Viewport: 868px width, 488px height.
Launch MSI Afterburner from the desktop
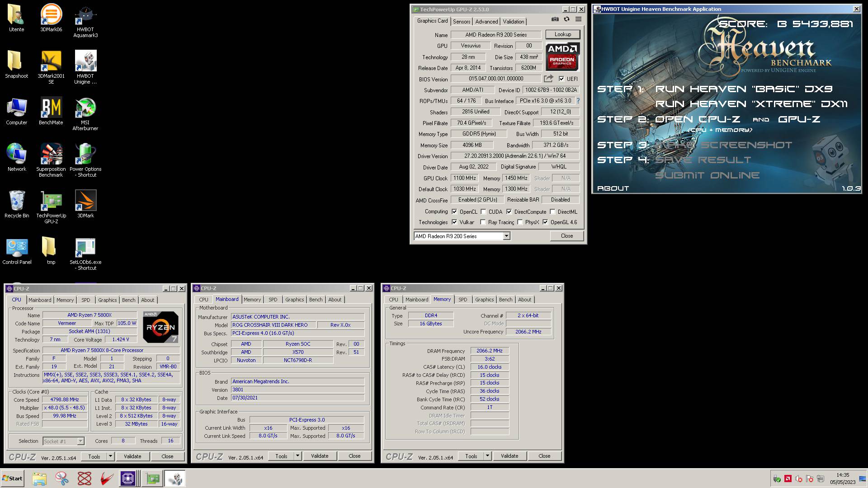click(85, 114)
